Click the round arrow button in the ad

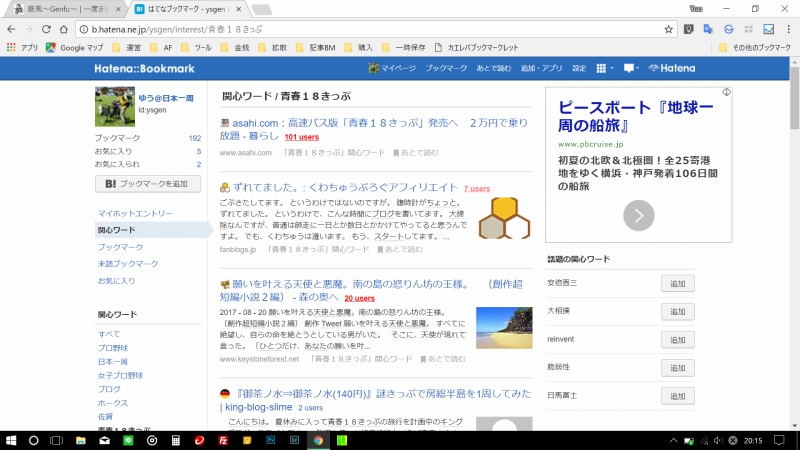638,215
